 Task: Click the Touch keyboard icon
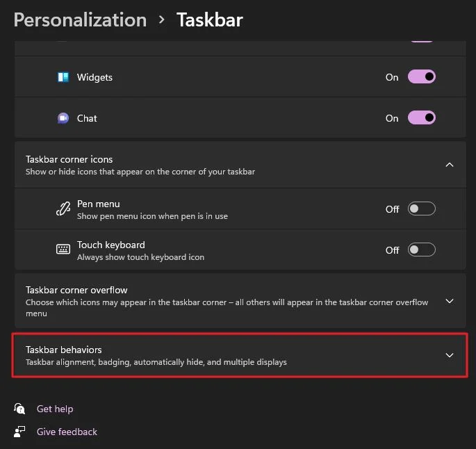63,250
